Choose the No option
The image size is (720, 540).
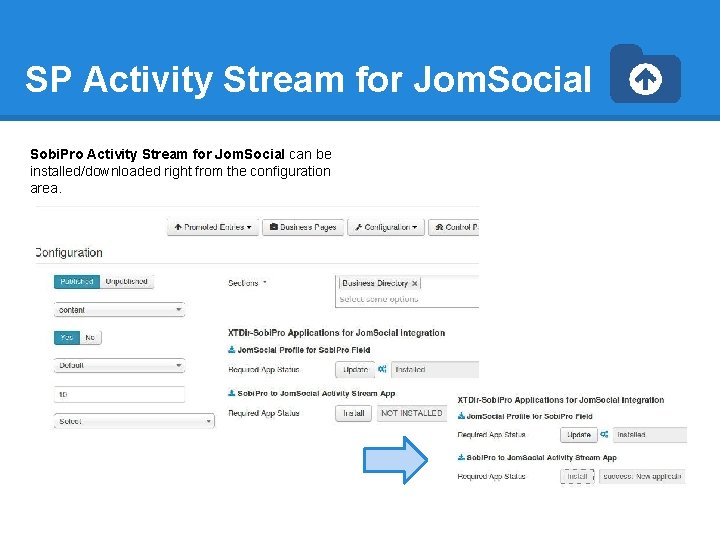pyautogui.click(x=90, y=338)
